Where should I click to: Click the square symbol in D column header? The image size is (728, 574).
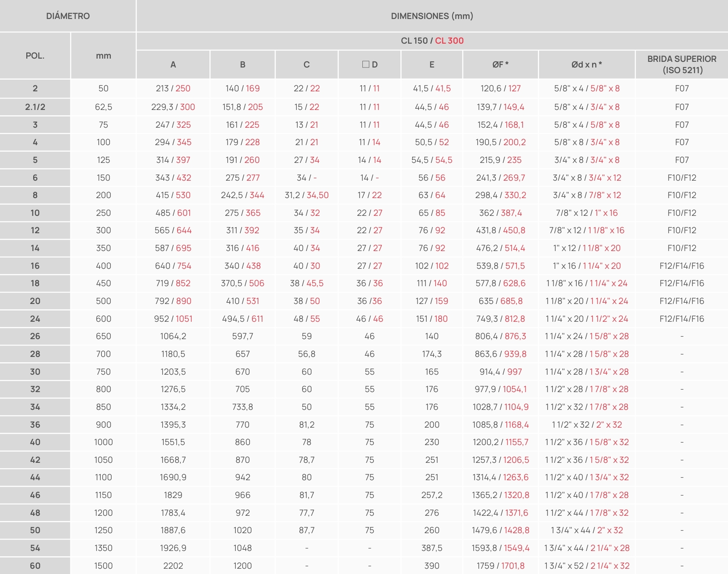tap(366, 64)
